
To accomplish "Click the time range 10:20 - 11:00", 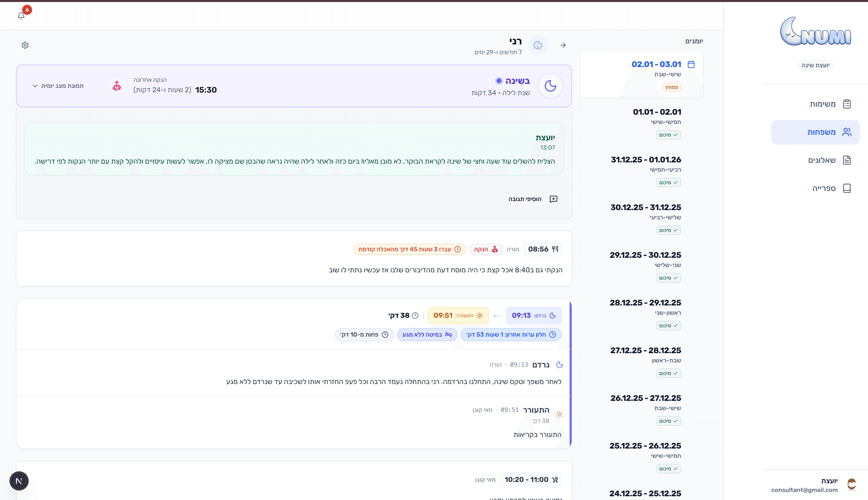I will 526,480.
